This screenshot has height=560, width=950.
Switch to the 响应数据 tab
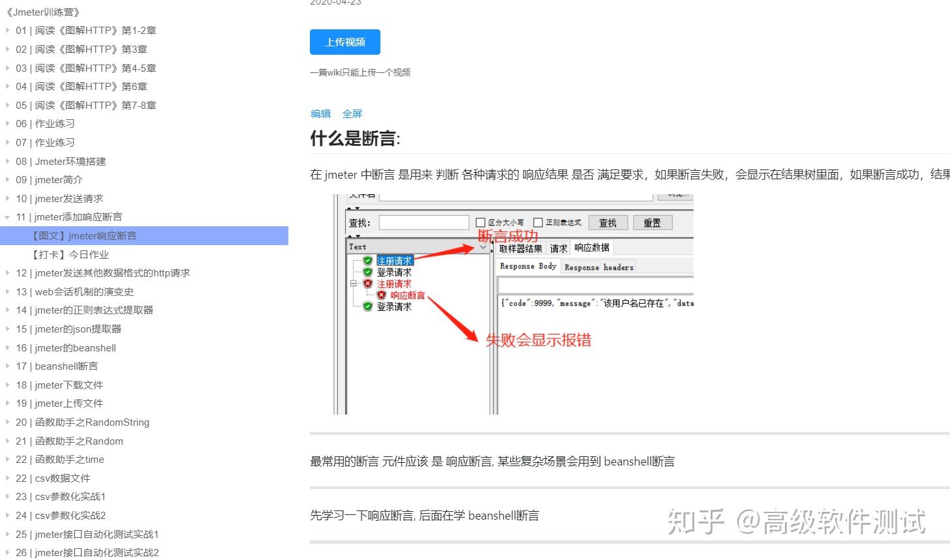[x=591, y=248]
